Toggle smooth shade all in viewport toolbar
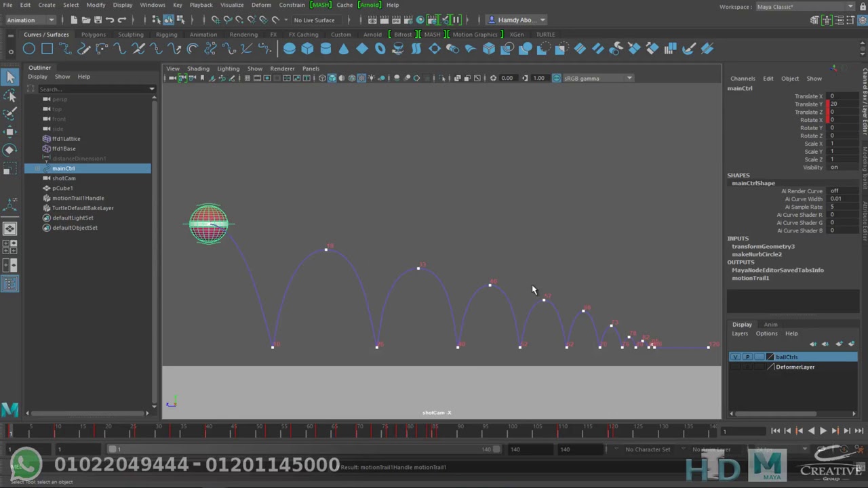The image size is (868, 488). (332, 78)
